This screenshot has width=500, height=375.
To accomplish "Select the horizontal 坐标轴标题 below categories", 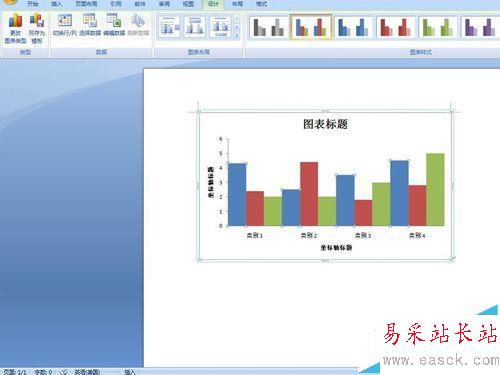I will point(336,247).
